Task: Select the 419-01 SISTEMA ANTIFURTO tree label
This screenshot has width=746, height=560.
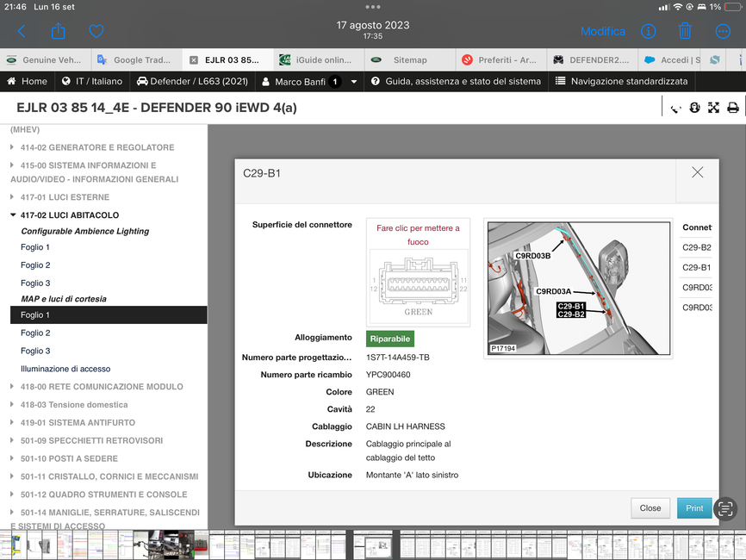Action: point(78,422)
